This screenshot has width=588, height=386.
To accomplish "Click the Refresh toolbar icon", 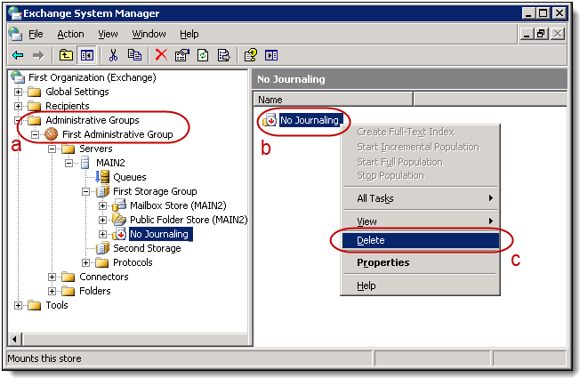I will (203, 55).
